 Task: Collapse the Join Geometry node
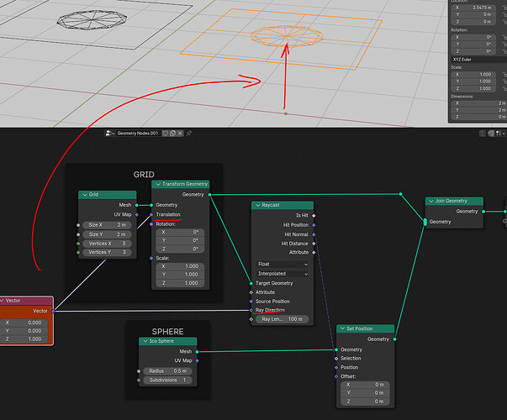431,201
